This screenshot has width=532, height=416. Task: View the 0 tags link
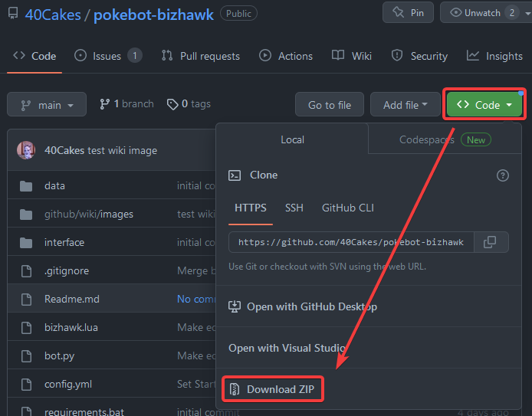189,103
